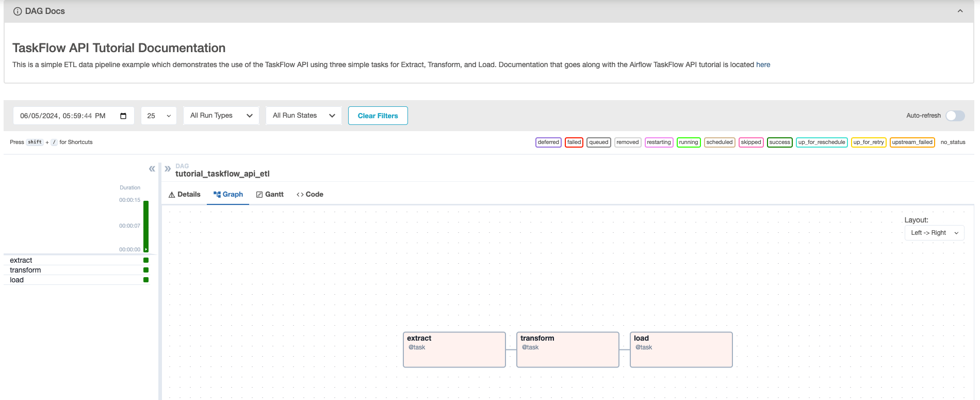Click the running status legend tag

pos(689,142)
